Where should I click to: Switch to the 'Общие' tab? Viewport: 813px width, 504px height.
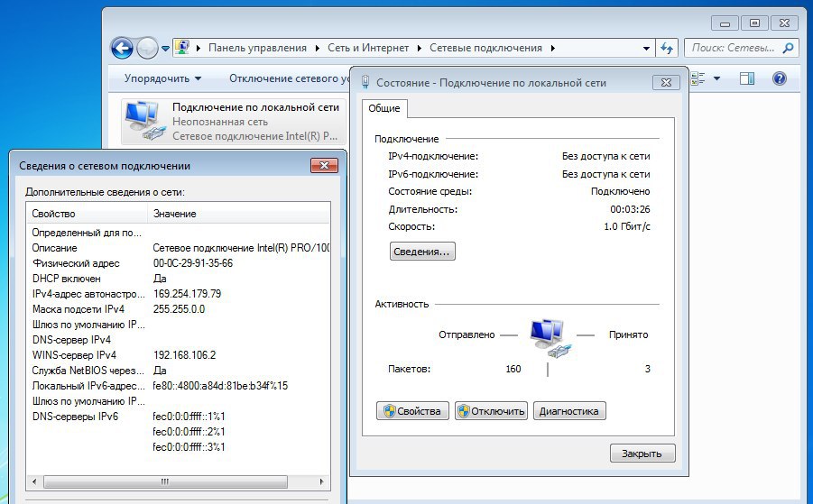pos(384,108)
